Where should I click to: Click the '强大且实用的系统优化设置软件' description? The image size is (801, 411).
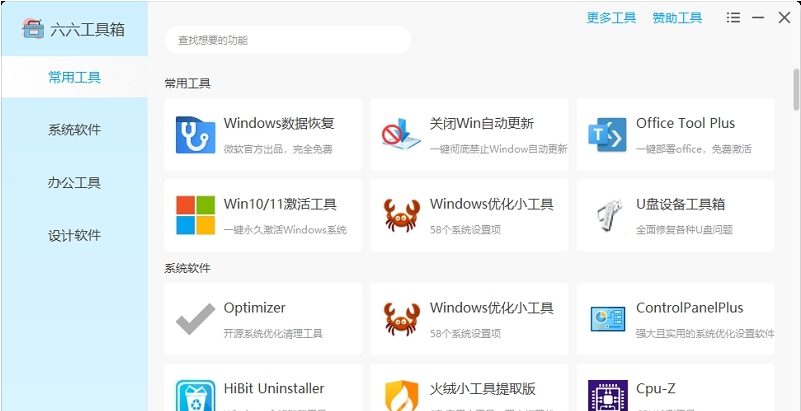pyautogui.click(x=705, y=334)
